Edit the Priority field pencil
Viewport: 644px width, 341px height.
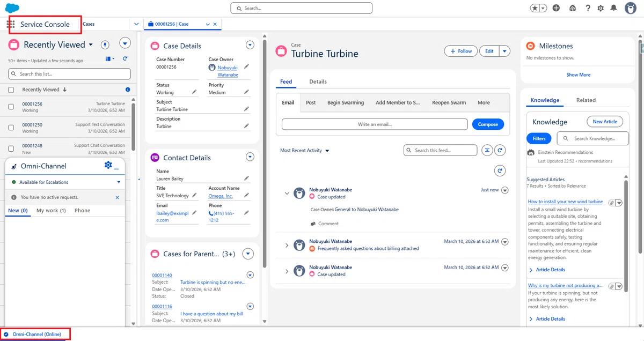pos(246,92)
